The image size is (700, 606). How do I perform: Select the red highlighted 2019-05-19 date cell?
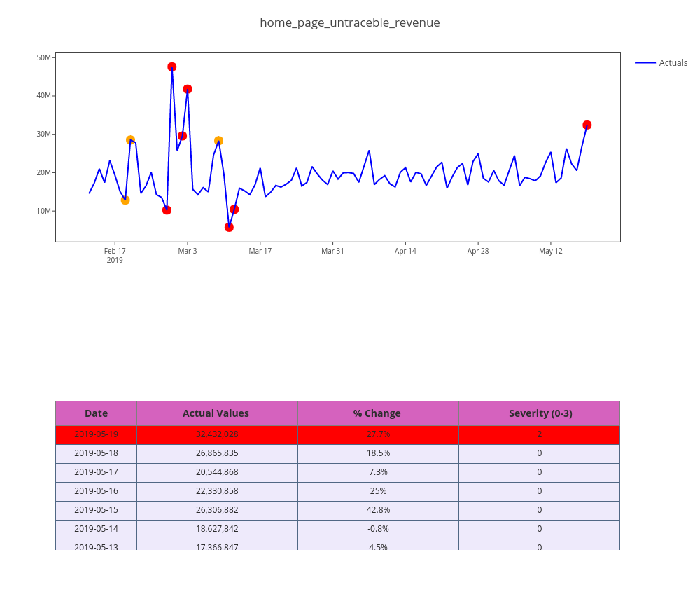pos(96,434)
